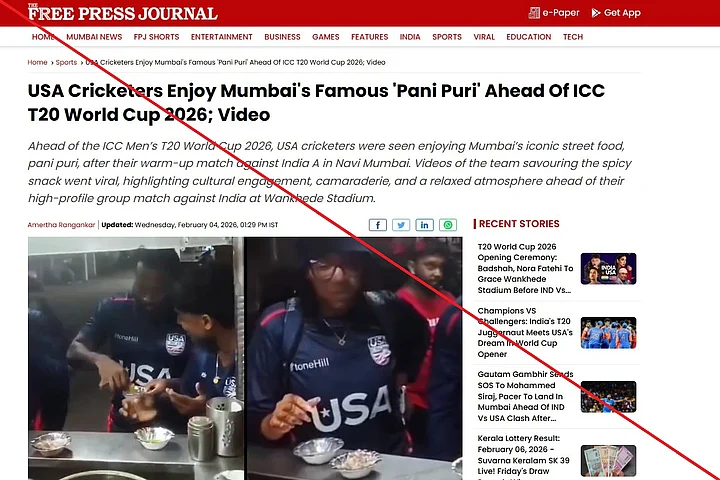Image resolution: width=720 pixels, height=480 pixels.
Task: Open the Entertainment menu item
Action: pyautogui.click(x=222, y=37)
